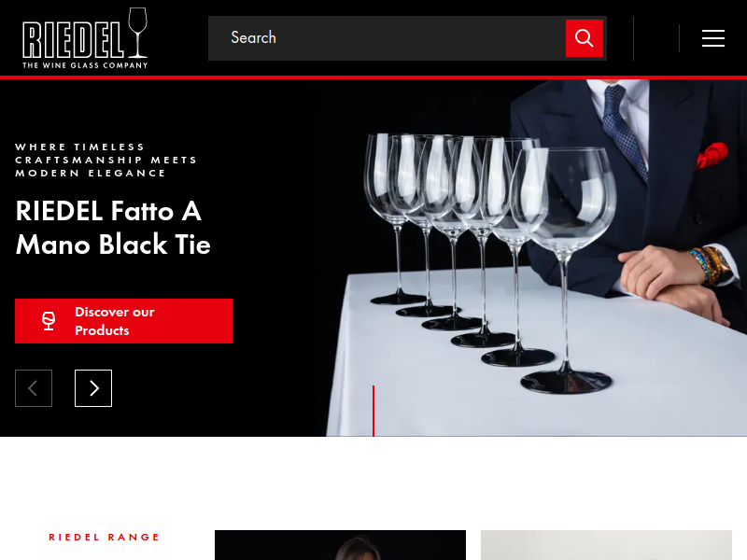Click the wine glass emblem beside RIEDEL
The image size is (747, 560).
[x=137, y=33]
